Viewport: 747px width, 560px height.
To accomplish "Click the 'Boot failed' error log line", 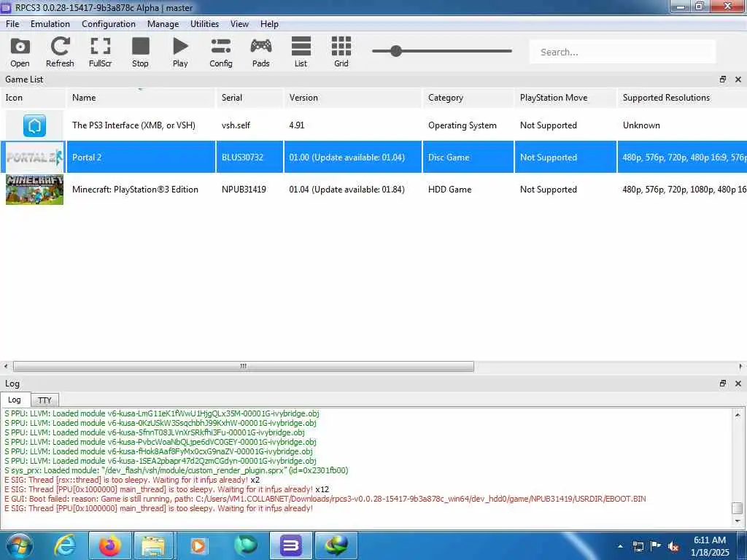I will click(325, 499).
